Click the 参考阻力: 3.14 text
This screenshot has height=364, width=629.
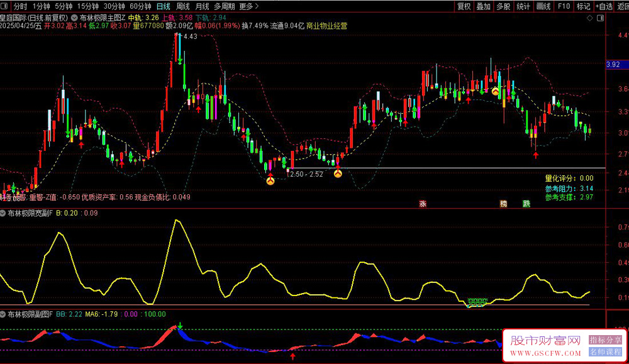[x=569, y=189]
